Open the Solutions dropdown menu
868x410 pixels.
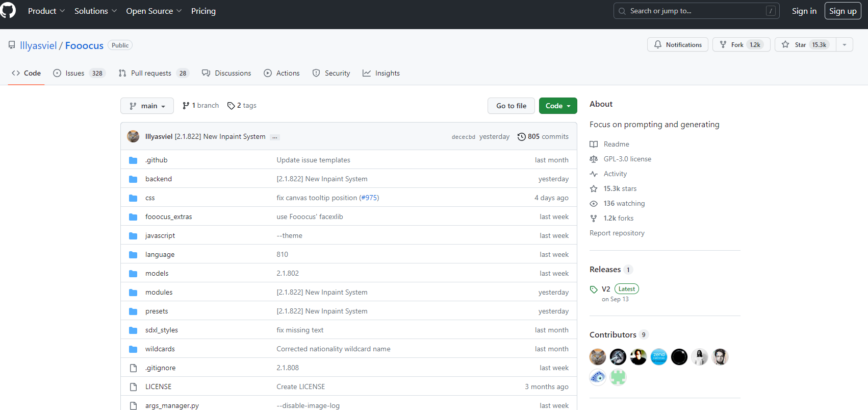click(96, 11)
